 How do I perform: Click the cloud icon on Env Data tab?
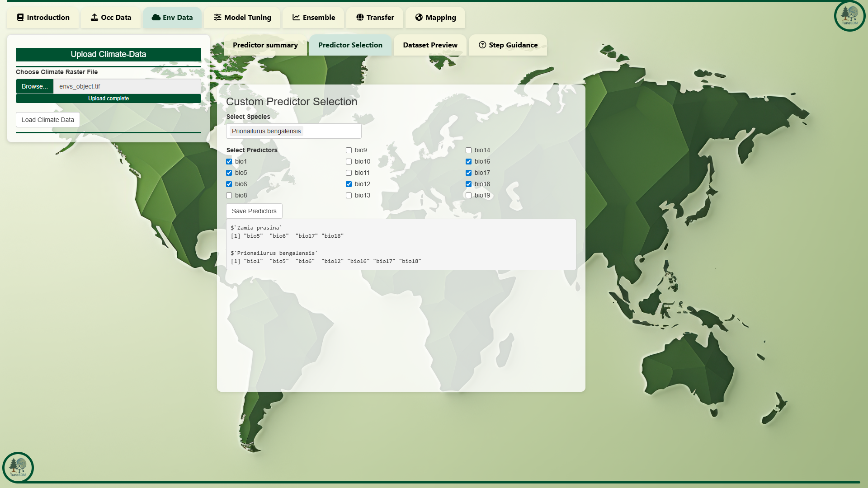156,18
